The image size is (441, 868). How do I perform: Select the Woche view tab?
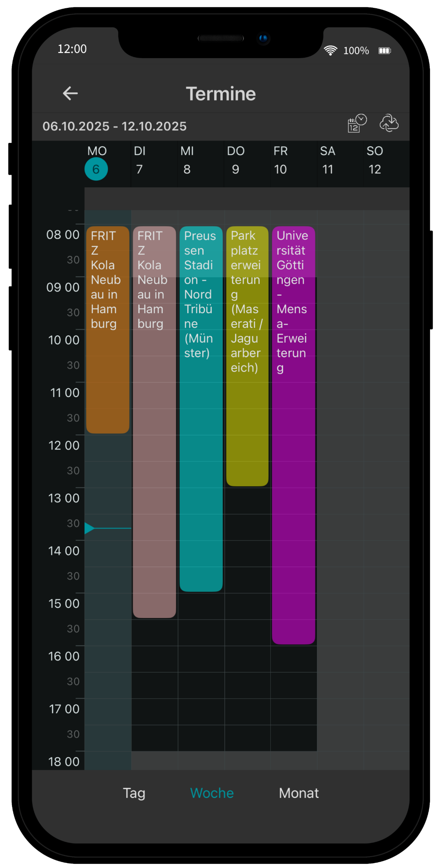212,793
